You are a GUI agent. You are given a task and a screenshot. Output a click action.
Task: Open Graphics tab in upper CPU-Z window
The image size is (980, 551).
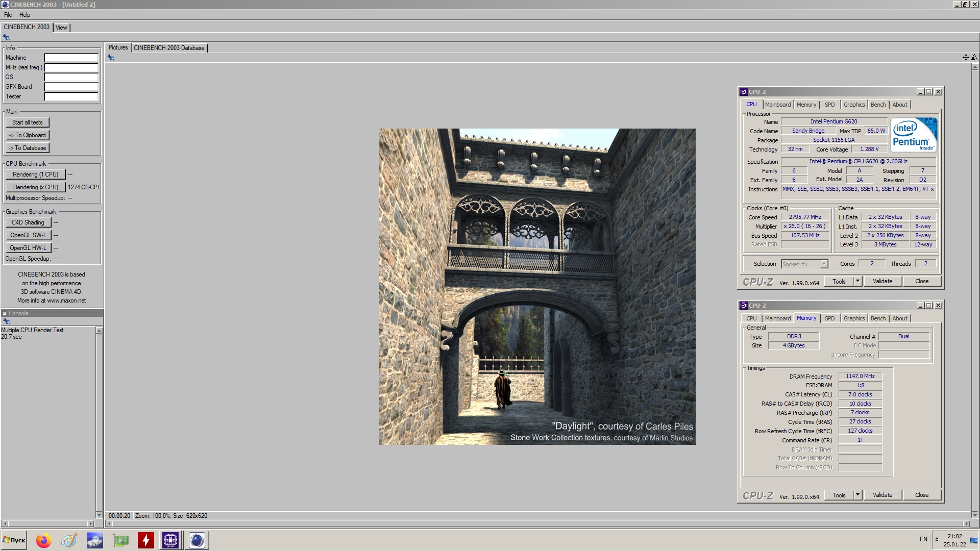[854, 105]
